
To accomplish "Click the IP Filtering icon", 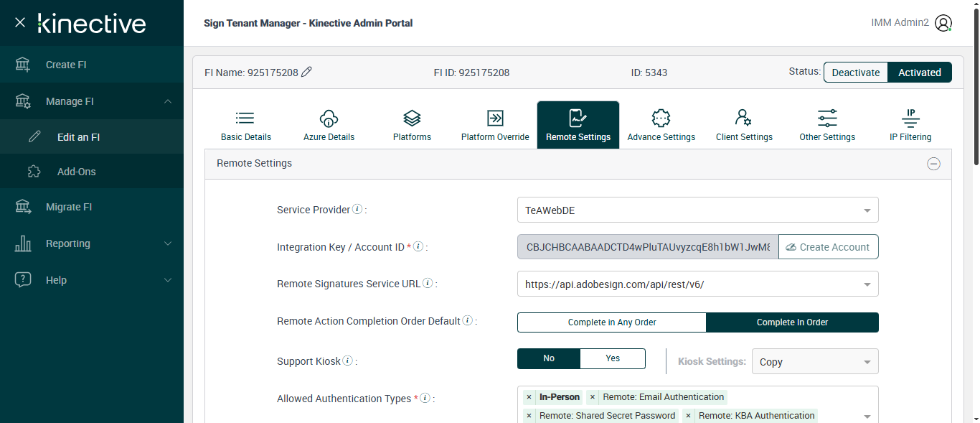I will 910,118.
